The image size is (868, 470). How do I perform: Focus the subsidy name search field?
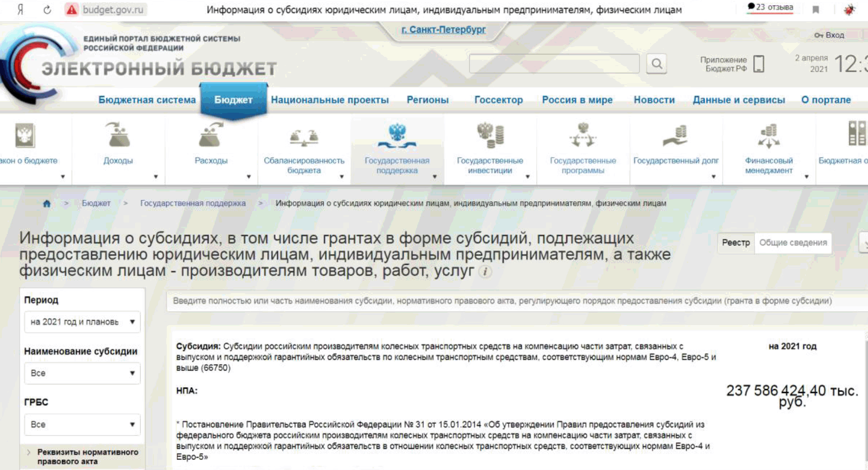coord(517,301)
